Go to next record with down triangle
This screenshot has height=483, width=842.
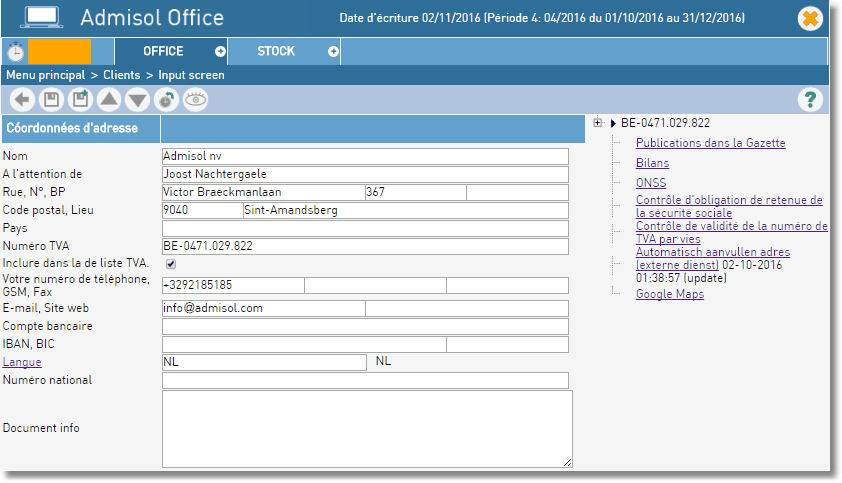coord(137,99)
